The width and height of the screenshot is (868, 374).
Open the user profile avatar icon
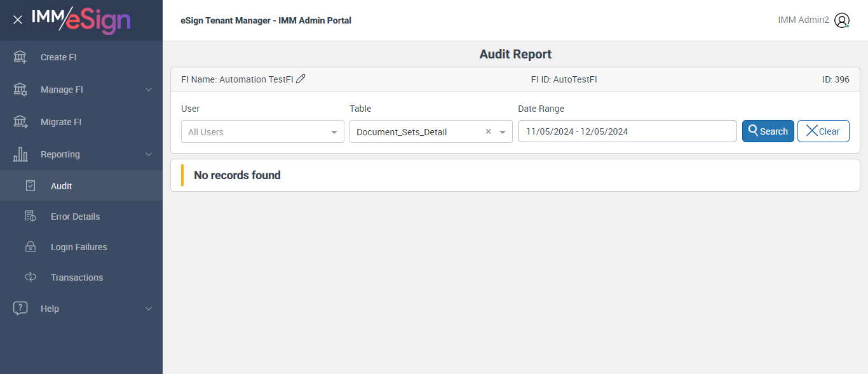click(842, 20)
